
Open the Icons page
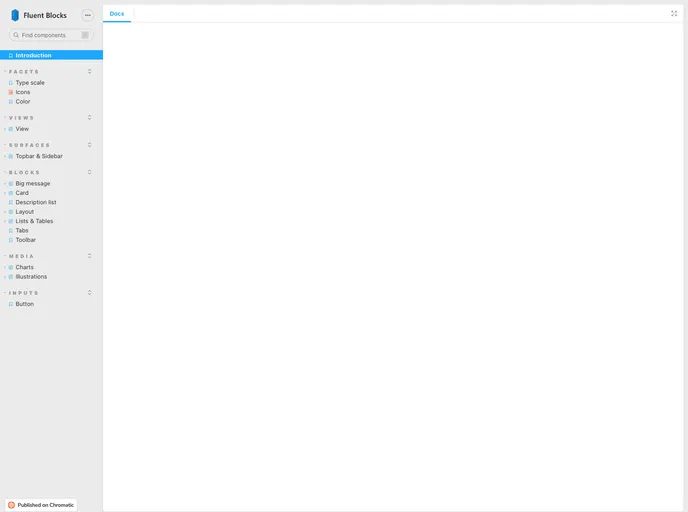[x=23, y=92]
